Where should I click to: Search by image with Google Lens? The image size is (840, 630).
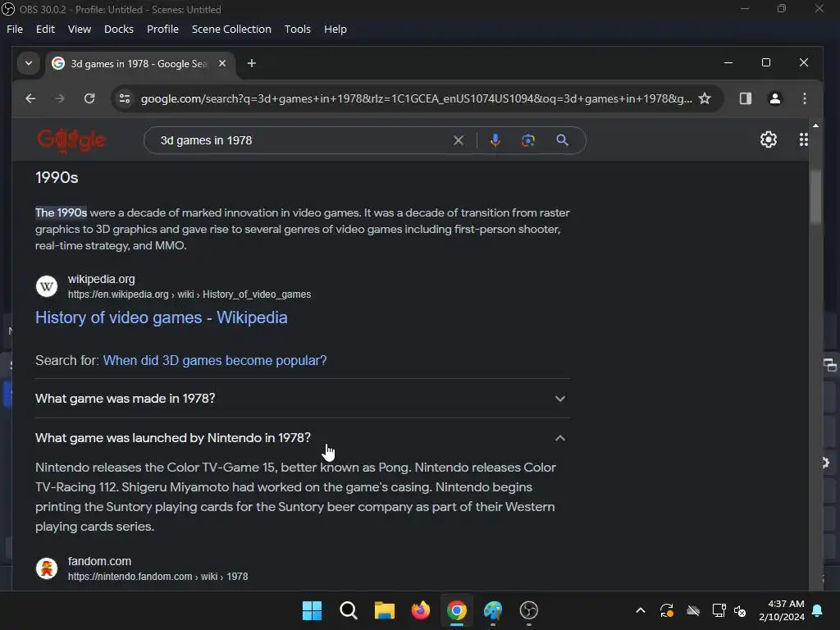[x=528, y=140]
